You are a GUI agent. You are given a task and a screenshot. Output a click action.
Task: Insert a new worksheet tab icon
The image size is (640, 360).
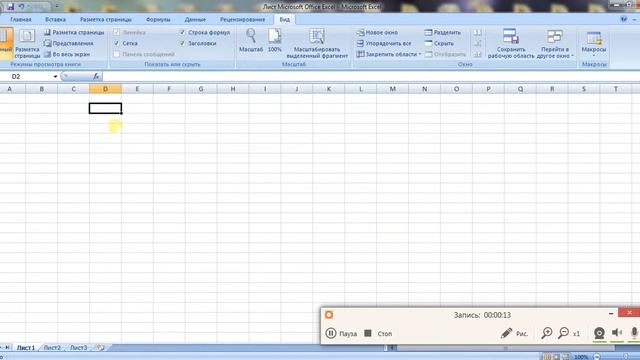(100, 348)
